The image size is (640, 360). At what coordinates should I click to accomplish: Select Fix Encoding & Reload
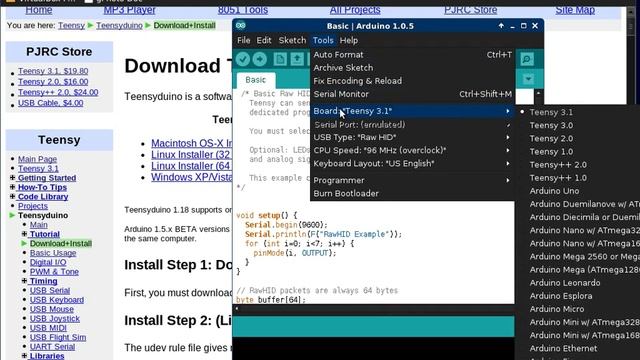point(412,81)
